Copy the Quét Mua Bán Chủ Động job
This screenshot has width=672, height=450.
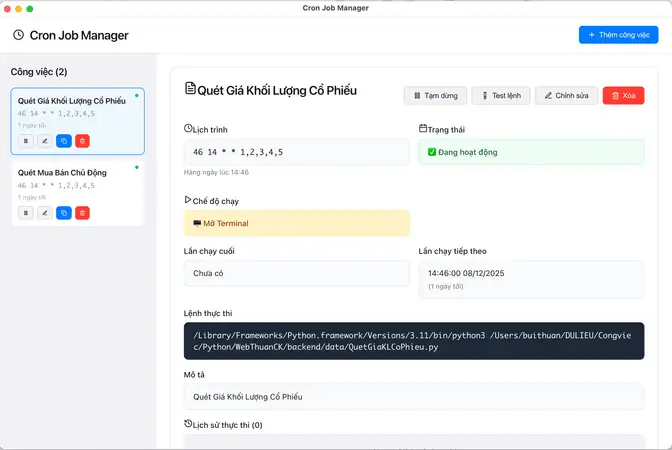[63, 213]
